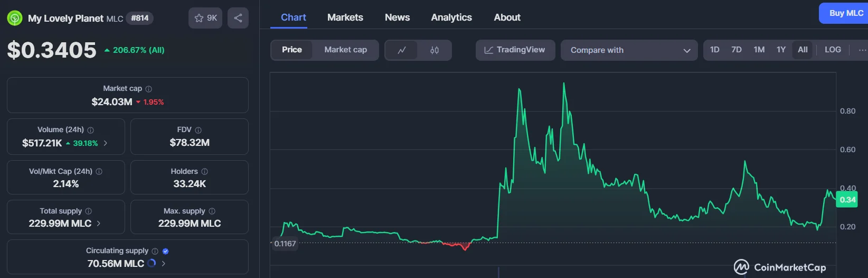
Task: Show Circulating supply info icon
Action: point(155,251)
